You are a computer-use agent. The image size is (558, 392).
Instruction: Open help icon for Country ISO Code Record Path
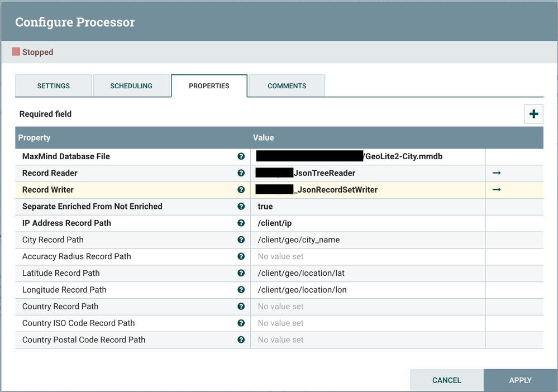point(241,323)
